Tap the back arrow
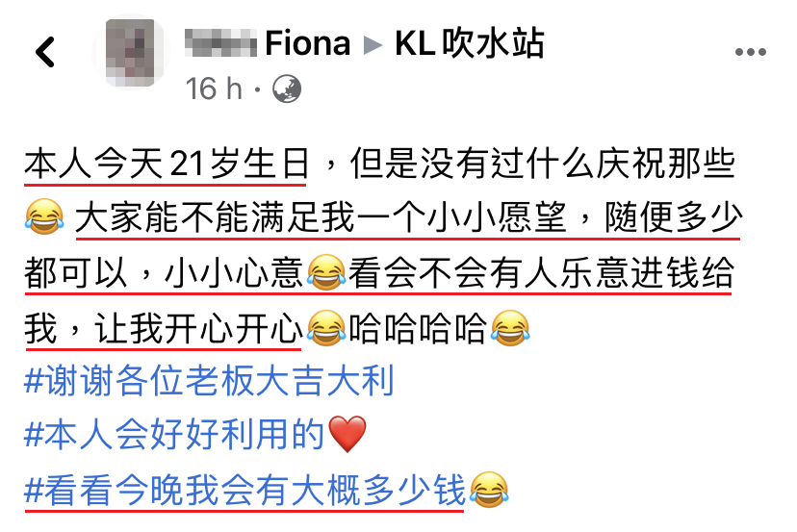797x532 pixels. (x=44, y=52)
